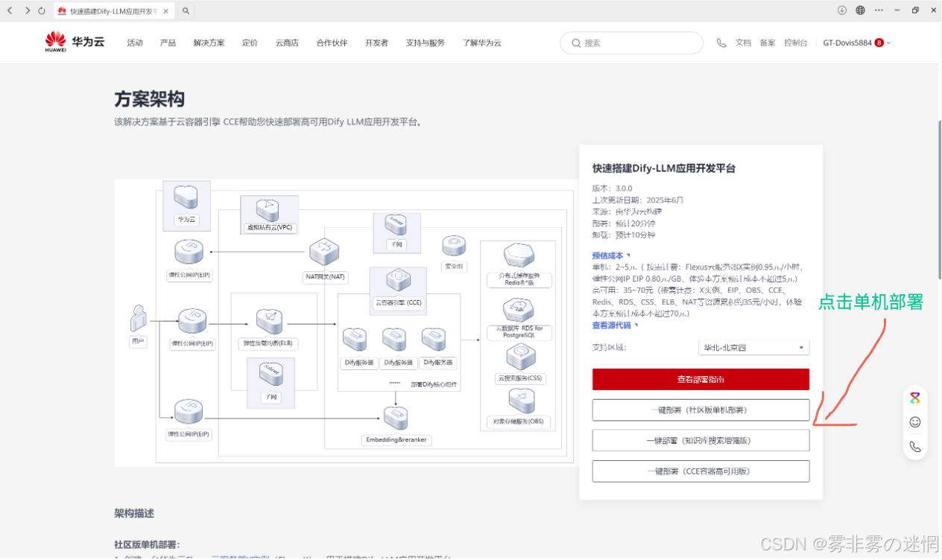Open the 备案 link in header
This screenshot has height=560, width=942.
768,43
